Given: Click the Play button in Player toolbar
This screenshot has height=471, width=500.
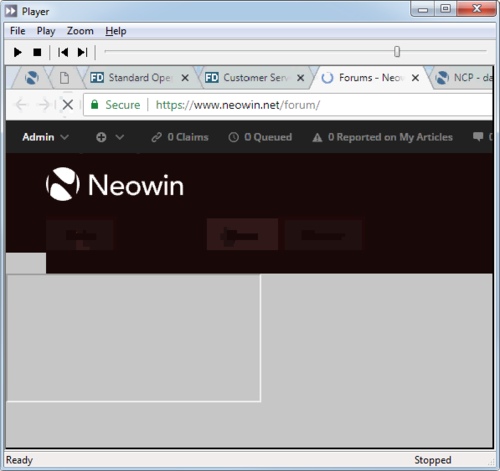Looking at the screenshot, I should tap(18, 52).
